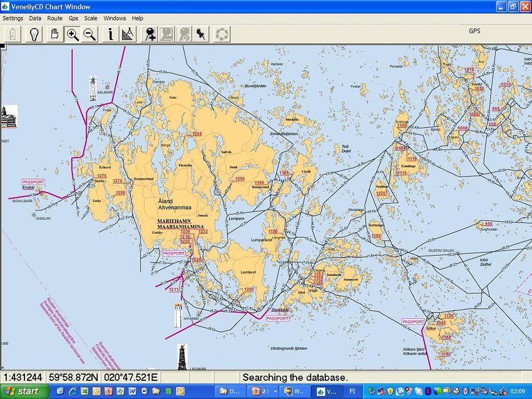The width and height of the screenshot is (532, 399).
Task: Open harbour number 1150 south of Kökar
Action: (x=446, y=354)
